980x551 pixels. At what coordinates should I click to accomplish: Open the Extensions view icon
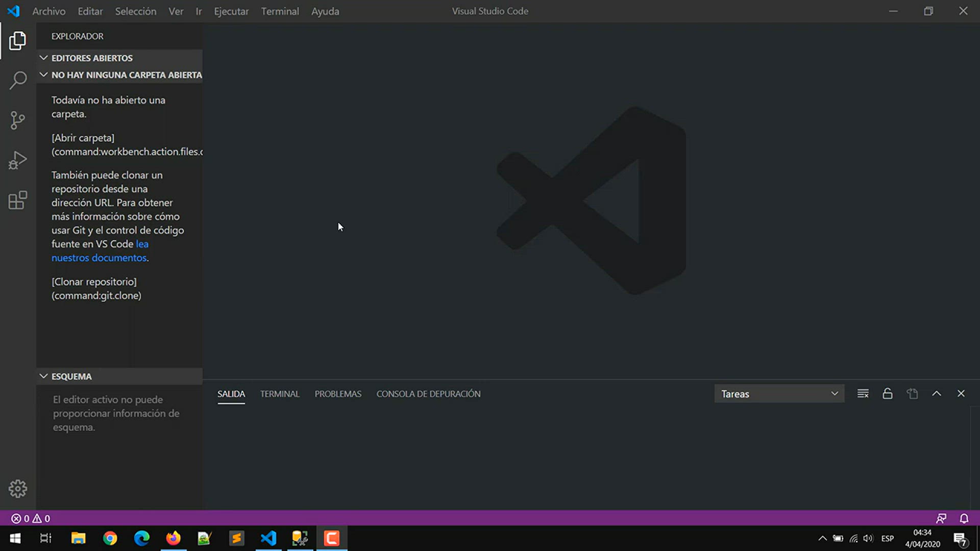[18, 200]
